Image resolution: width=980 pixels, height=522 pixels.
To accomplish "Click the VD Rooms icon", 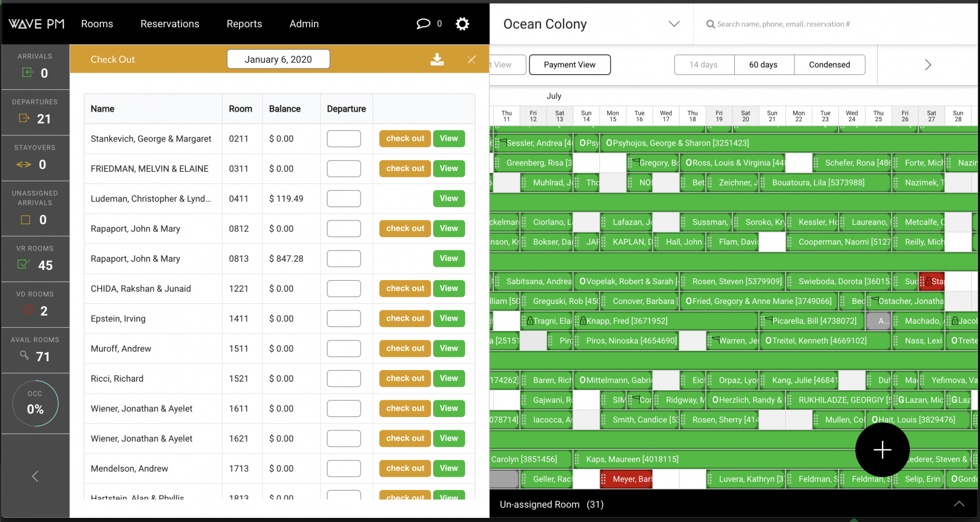I will [28, 310].
